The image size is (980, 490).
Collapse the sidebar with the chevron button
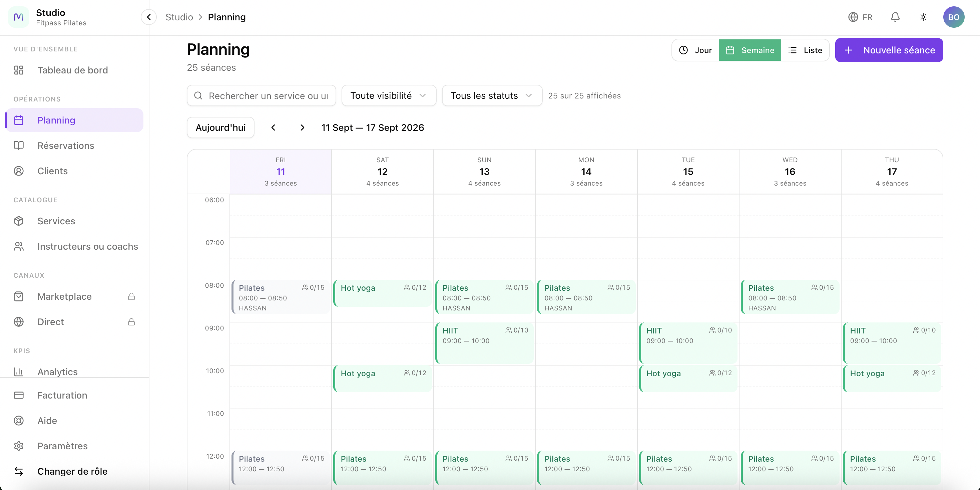(x=149, y=17)
